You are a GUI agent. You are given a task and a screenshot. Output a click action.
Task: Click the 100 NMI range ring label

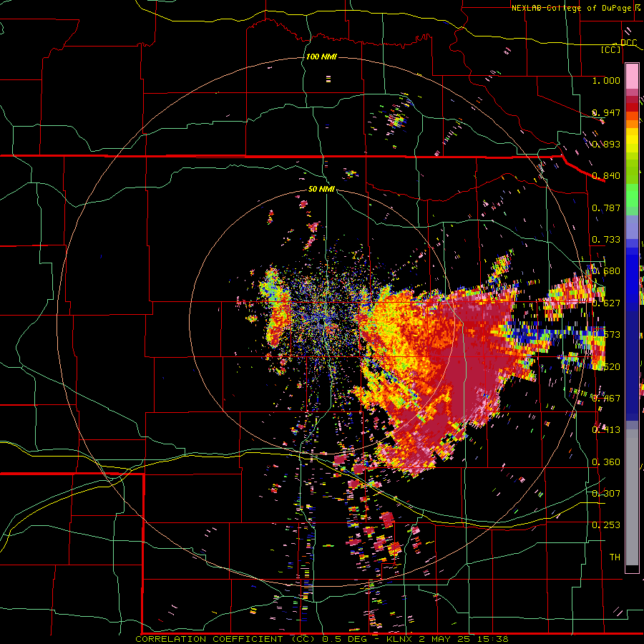(321, 57)
